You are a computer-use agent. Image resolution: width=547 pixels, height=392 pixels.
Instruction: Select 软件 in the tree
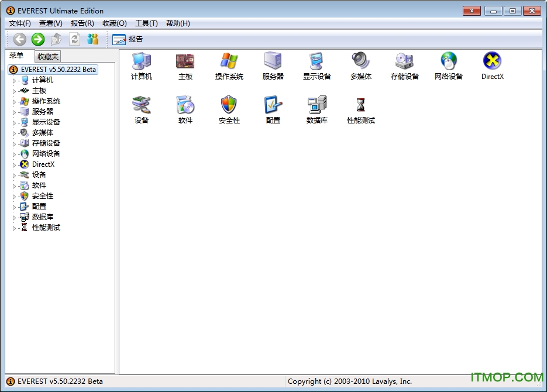39,185
